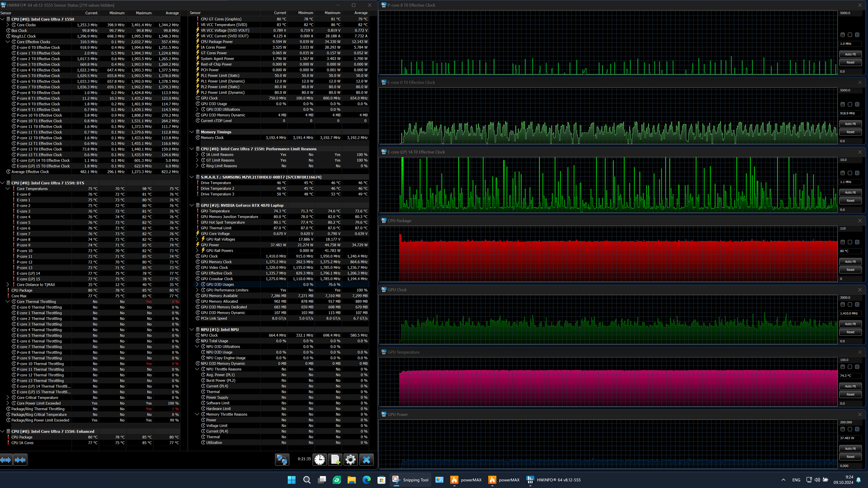868x488 pixels.
Task: Open Snipping Tool in taskbar
Action: coord(410,480)
